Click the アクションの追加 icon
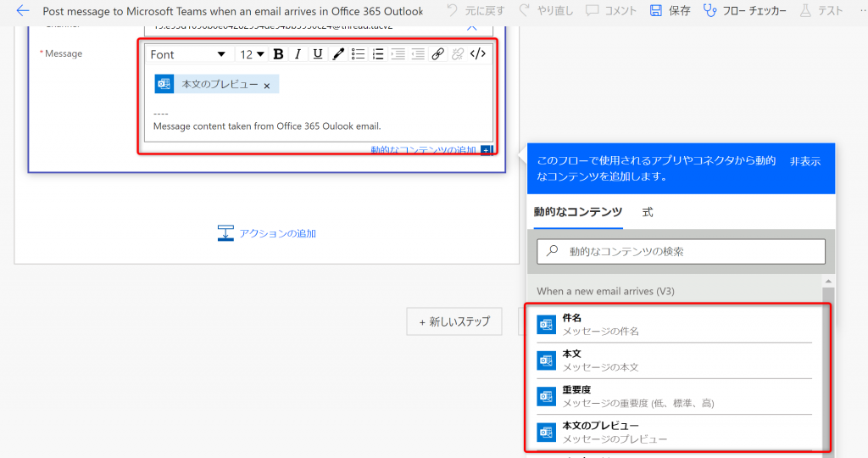Viewport: 868px width, 458px height. pyautogui.click(x=225, y=233)
